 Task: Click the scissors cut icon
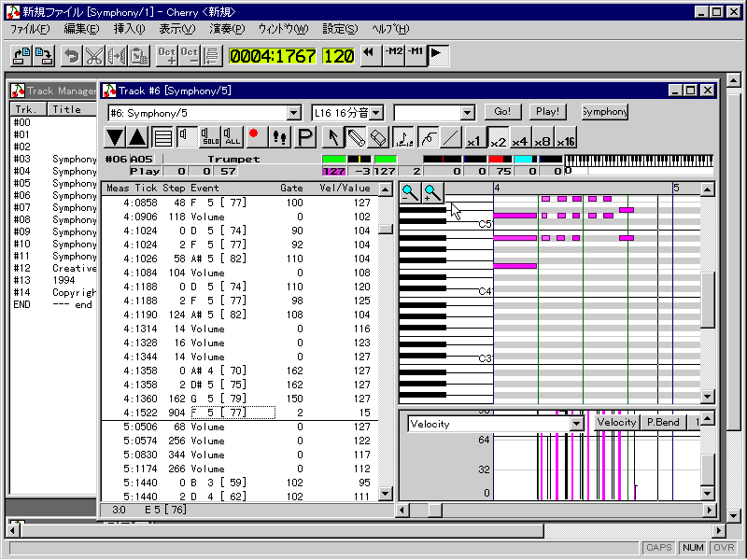click(x=94, y=56)
